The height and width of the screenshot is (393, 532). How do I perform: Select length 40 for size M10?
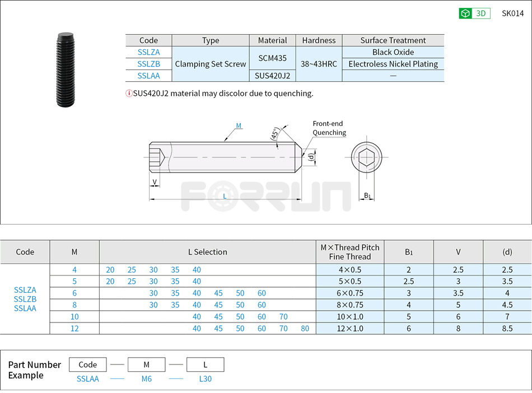(x=197, y=316)
